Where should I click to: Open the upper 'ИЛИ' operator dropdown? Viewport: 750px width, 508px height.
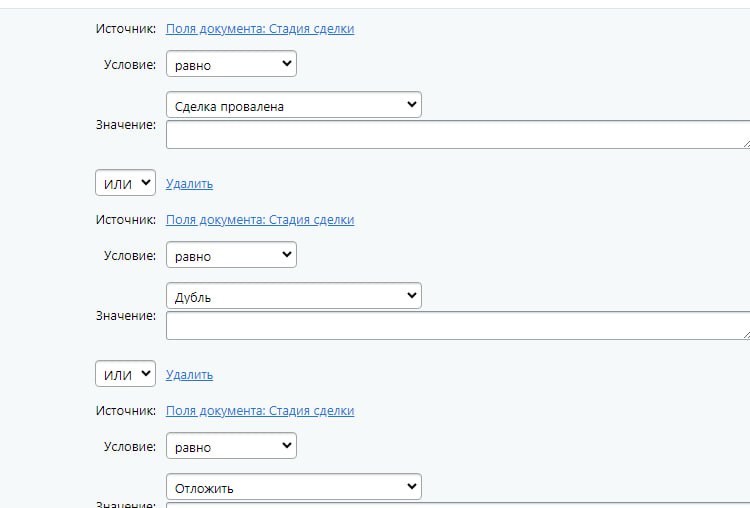[x=125, y=183]
